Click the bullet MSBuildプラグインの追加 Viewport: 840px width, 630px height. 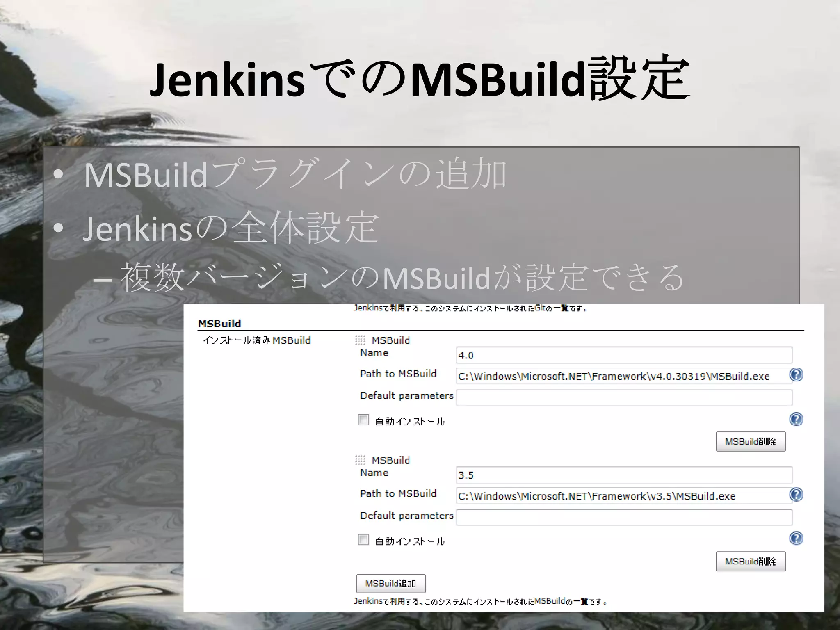(x=295, y=175)
